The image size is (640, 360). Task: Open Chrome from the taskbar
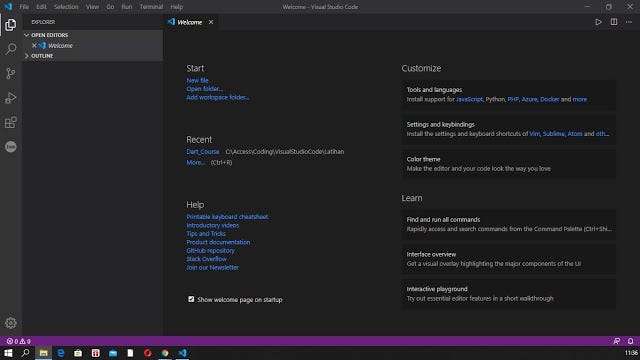coord(165,353)
